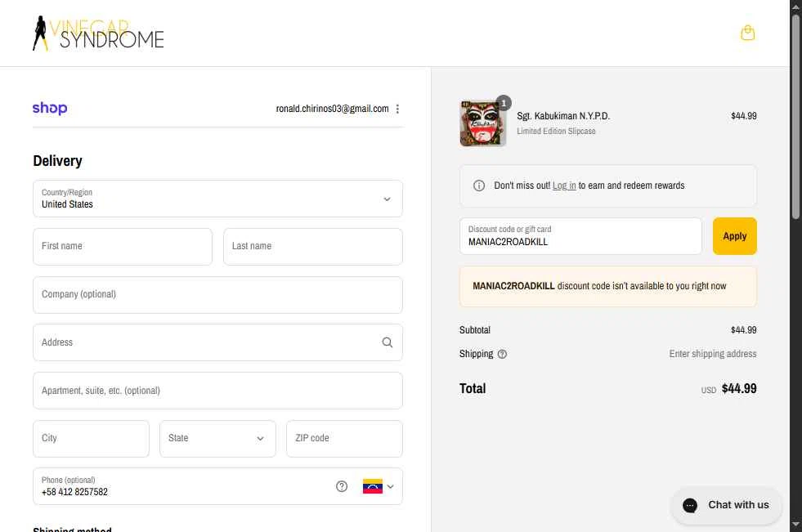Click the Venezuela flag icon
This screenshot has width=802, height=532.
(x=372, y=486)
